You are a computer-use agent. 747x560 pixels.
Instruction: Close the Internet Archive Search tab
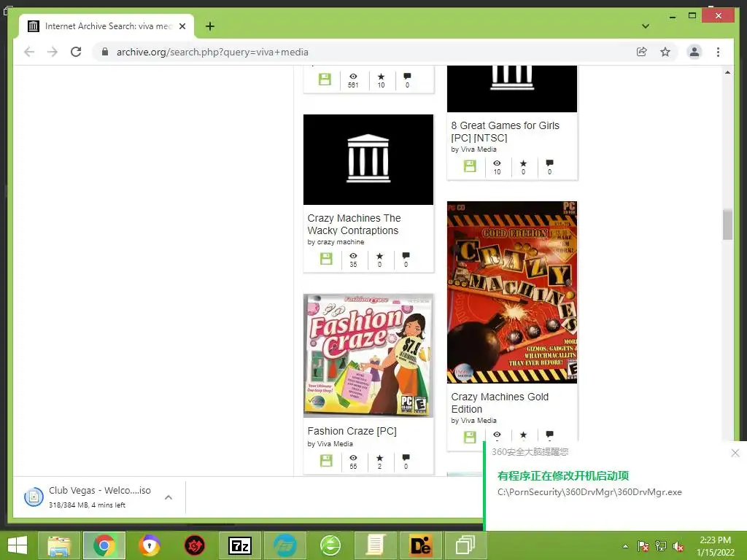182,26
